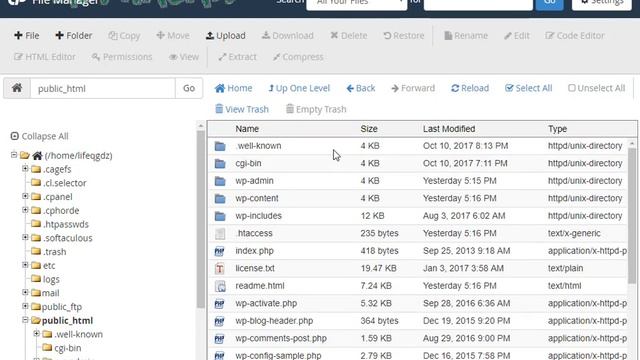Click the .htaccess file icon
Image resolution: width=640 pixels, height=360 pixels.
click(220, 233)
